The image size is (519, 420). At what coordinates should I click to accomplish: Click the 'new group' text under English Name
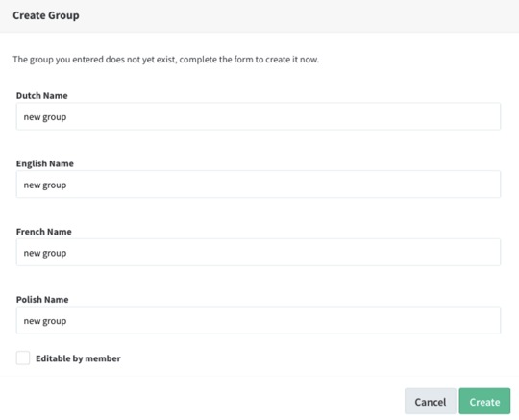[45, 185]
